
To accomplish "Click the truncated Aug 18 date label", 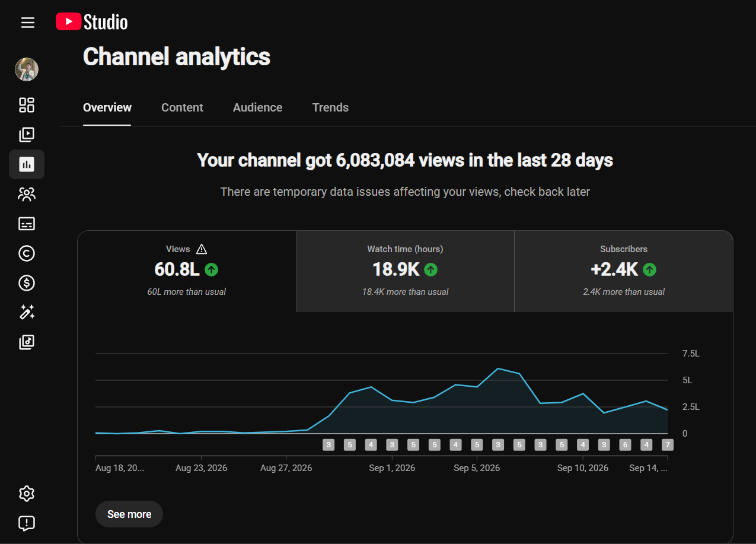I will coord(120,468).
